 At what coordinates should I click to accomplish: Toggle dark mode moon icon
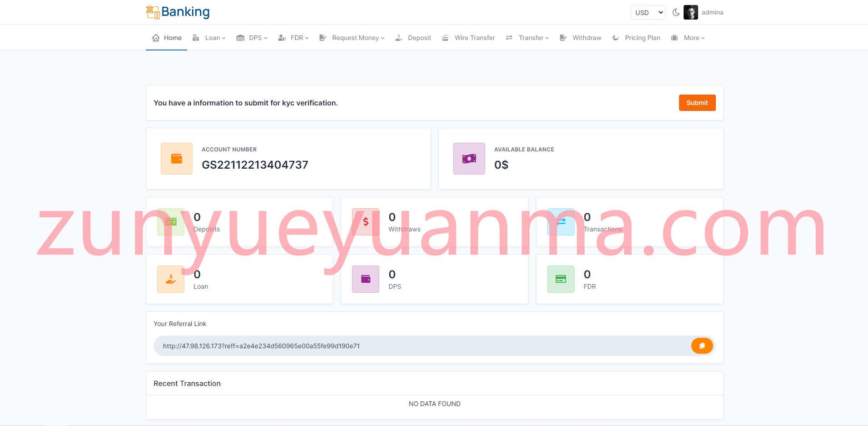tap(676, 12)
